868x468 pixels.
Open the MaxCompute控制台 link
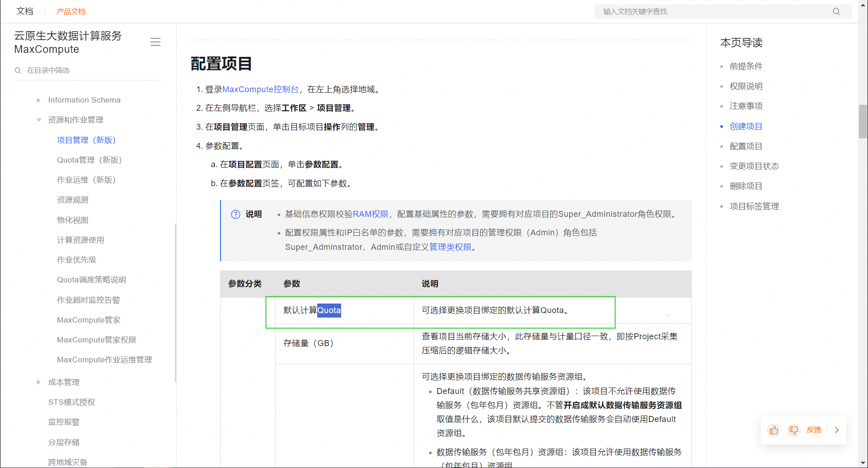point(260,89)
